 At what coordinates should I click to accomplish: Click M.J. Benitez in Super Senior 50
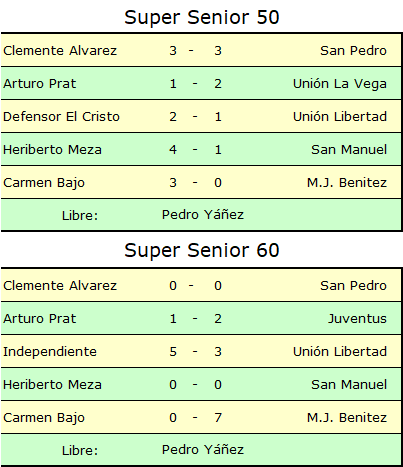347,183
